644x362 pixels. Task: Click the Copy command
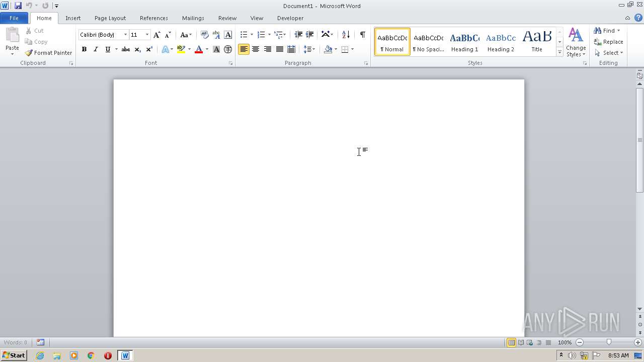(36, 42)
